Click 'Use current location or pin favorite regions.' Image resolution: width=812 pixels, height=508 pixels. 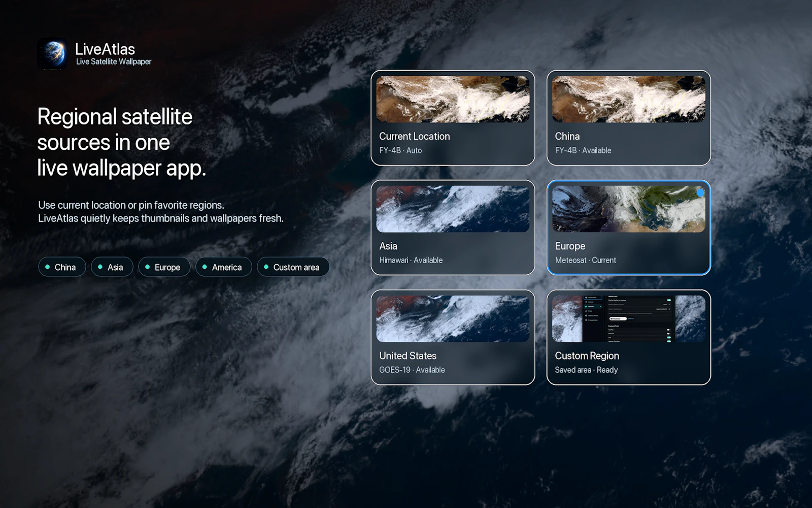pyautogui.click(x=131, y=205)
